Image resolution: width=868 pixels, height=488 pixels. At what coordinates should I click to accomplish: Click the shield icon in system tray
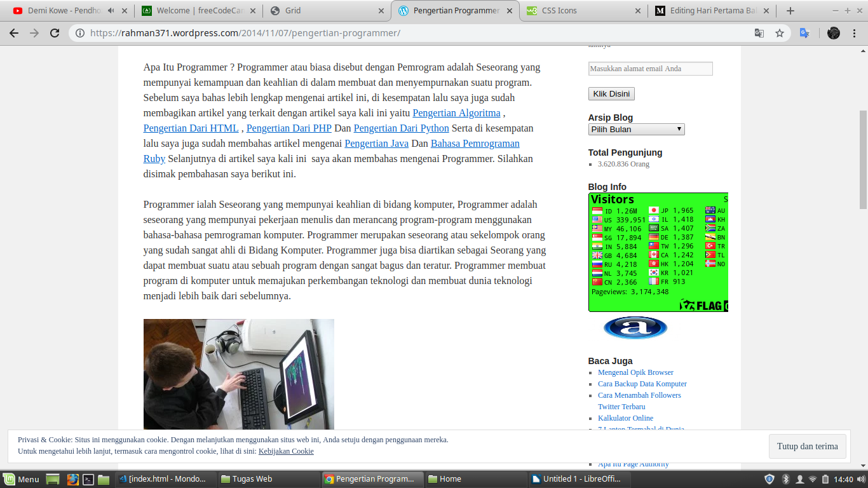click(x=769, y=479)
